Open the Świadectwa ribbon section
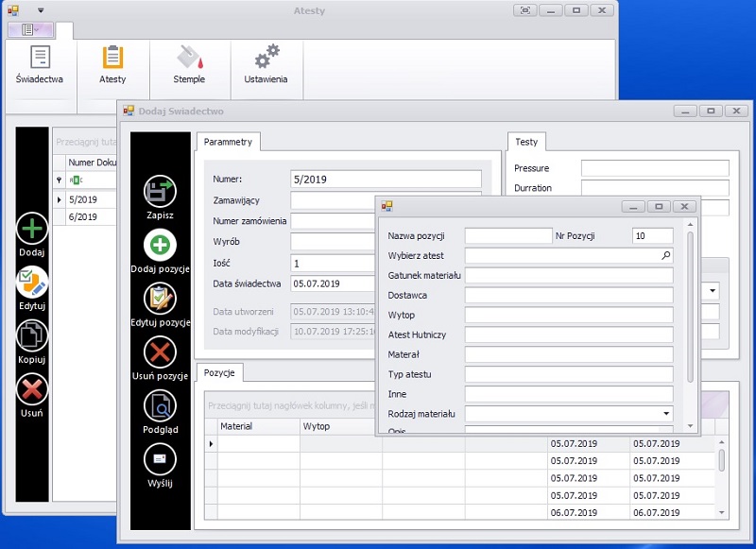Screen dimensions: 756x549 point(40,64)
